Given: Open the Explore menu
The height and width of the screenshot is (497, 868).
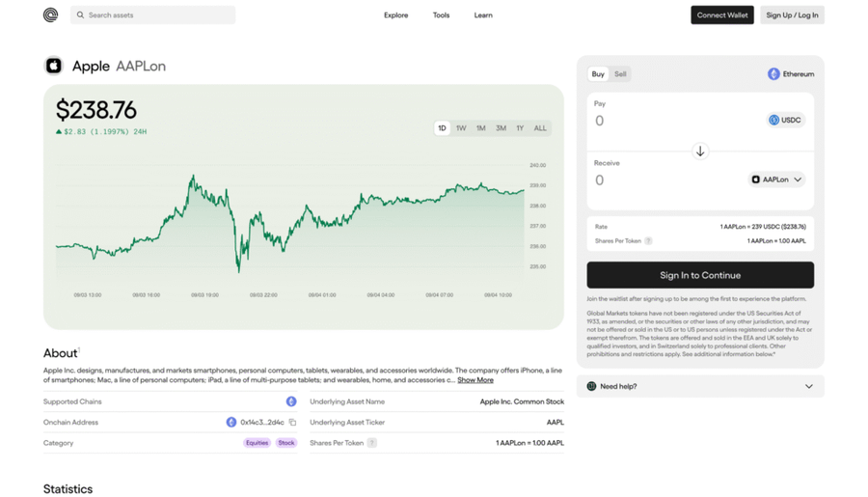Looking at the screenshot, I should point(395,15).
